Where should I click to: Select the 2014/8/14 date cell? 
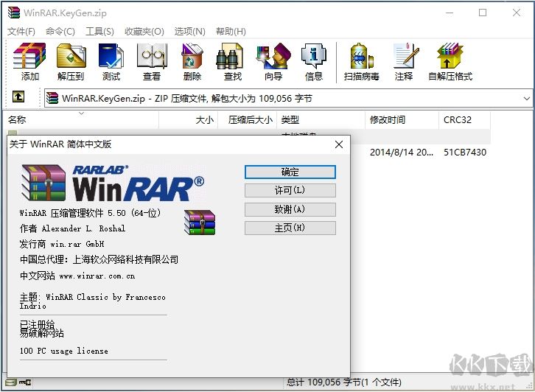point(402,153)
